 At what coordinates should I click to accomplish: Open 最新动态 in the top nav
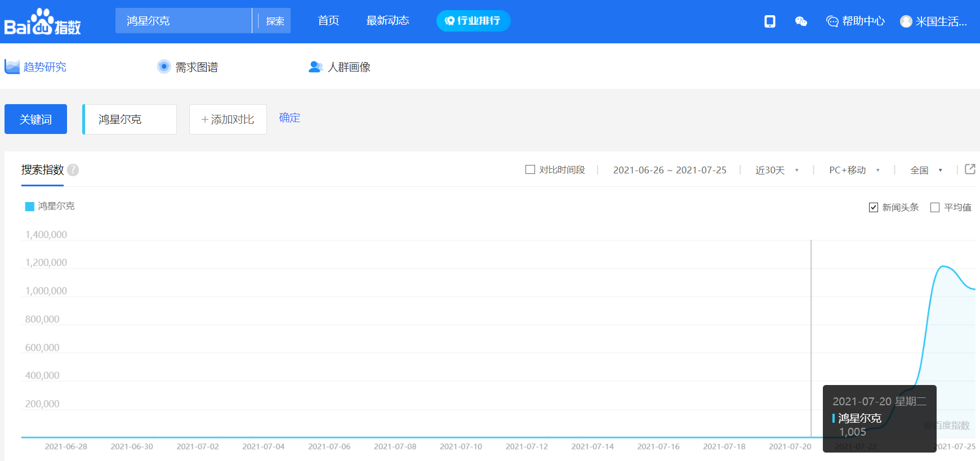(387, 21)
